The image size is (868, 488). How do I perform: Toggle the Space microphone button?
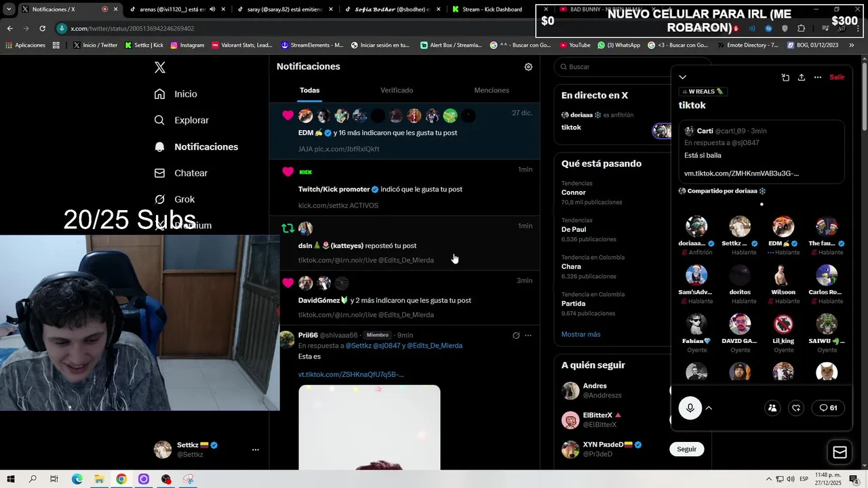(690, 408)
